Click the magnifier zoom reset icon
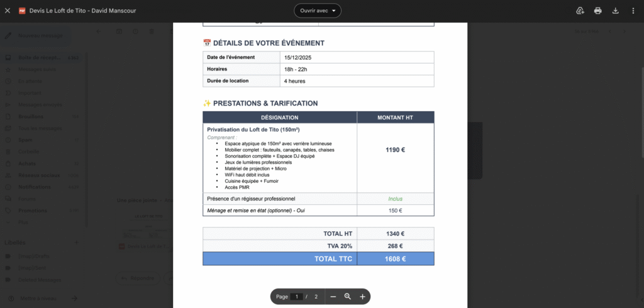Image resolution: width=644 pixels, height=308 pixels. [x=348, y=296]
